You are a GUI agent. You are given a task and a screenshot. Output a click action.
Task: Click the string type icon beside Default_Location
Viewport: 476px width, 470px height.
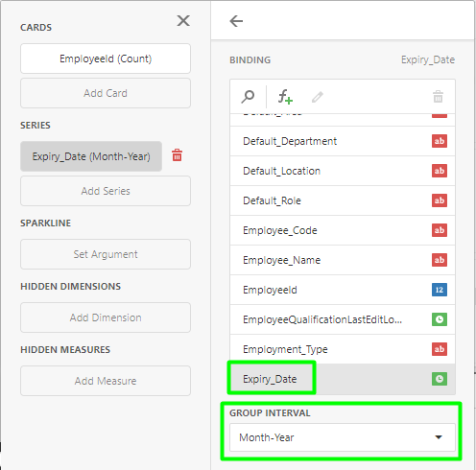tap(440, 171)
